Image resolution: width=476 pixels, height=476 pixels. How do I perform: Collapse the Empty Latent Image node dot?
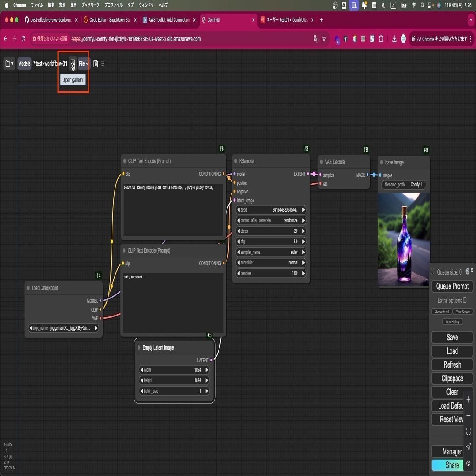139,347
